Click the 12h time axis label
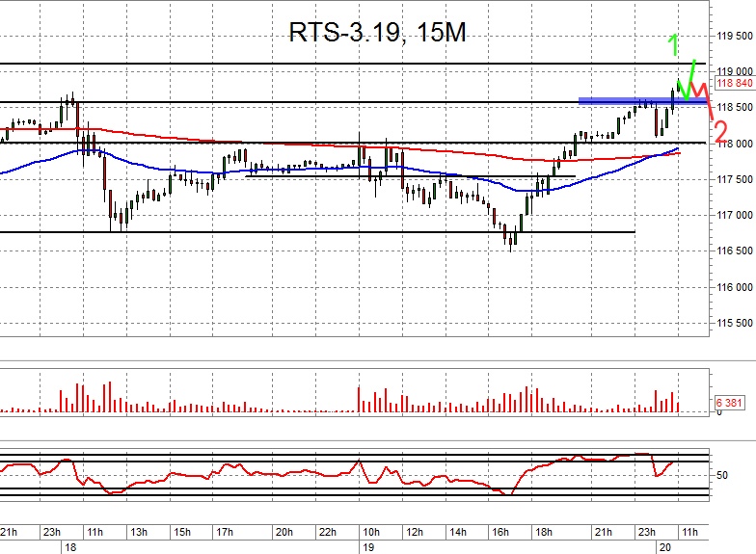The width and height of the screenshot is (756, 554). pyautogui.click(x=415, y=532)
